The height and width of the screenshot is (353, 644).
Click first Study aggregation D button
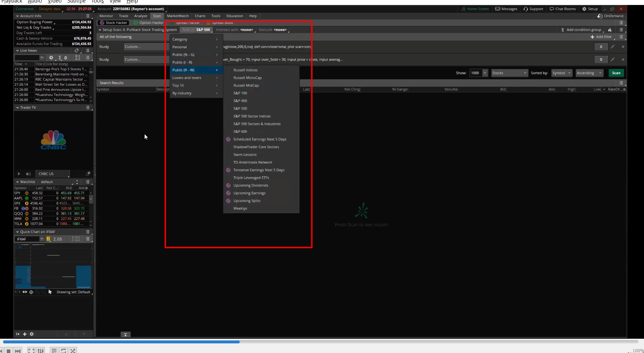601,47
